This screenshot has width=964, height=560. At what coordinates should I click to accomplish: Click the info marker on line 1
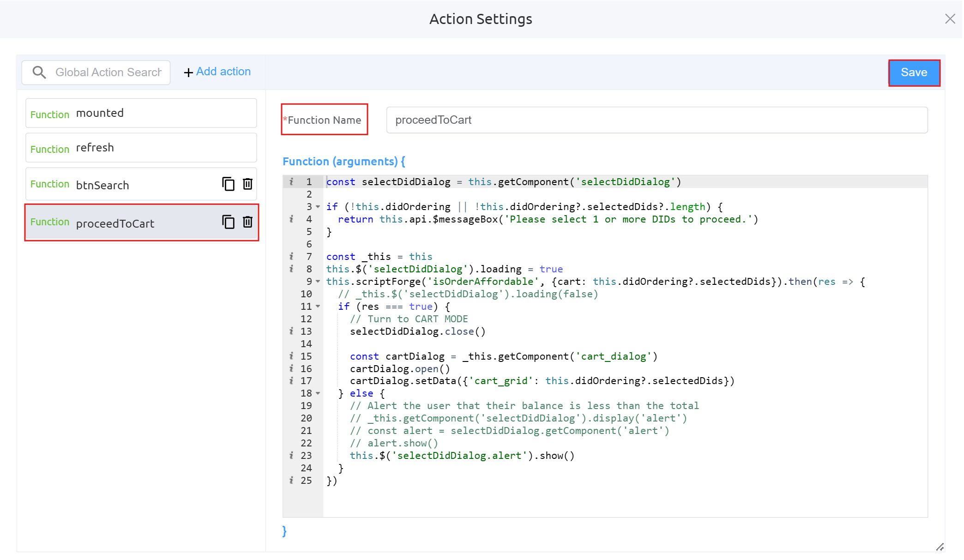point(291,182)
